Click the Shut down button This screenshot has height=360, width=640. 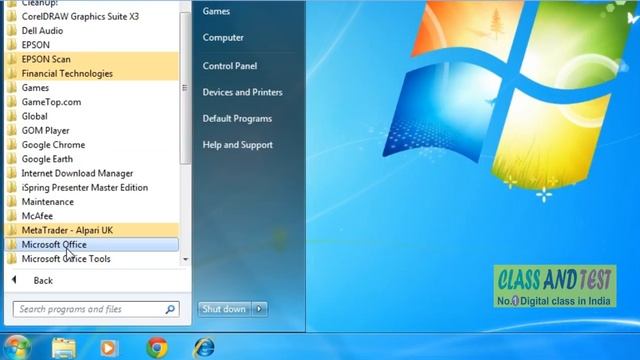(x=225, y=309)
